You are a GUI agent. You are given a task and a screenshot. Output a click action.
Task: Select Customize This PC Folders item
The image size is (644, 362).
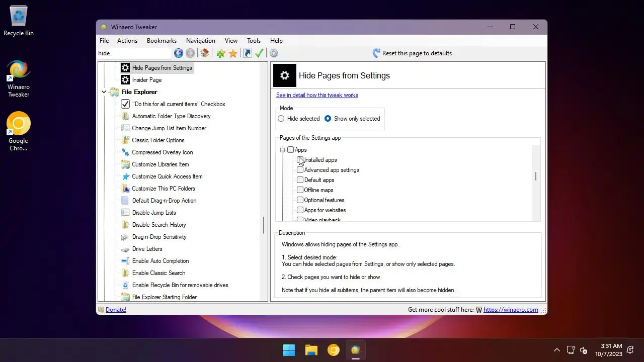click(x=164, y=189)
